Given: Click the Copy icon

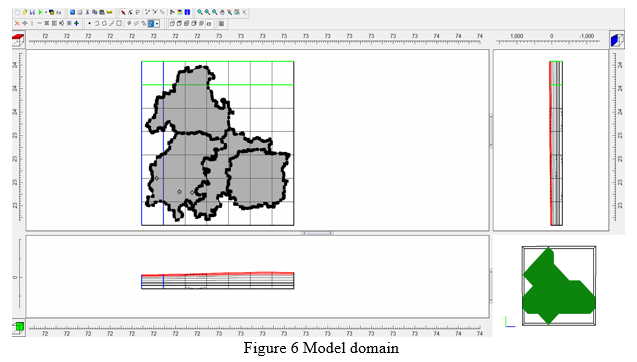Looking at the screenshot, I should [x=95, y=12].
